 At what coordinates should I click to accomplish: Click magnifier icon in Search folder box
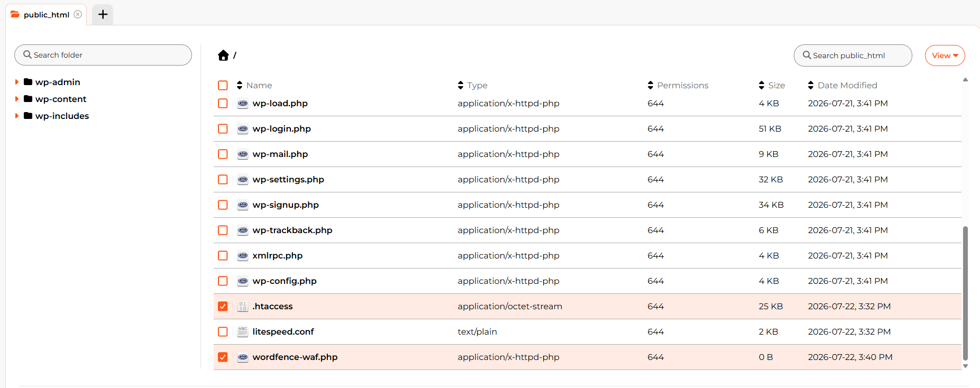click(28, 54)
